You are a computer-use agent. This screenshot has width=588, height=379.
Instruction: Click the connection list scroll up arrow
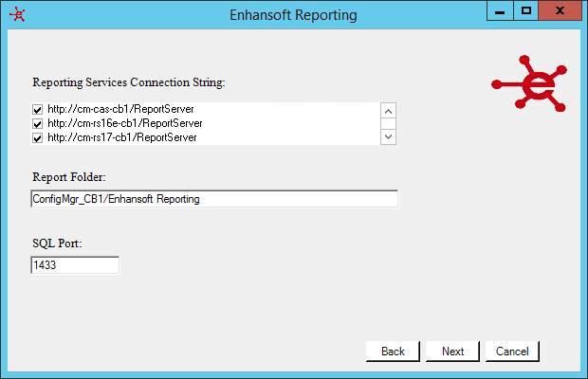[x=388, y=111]
